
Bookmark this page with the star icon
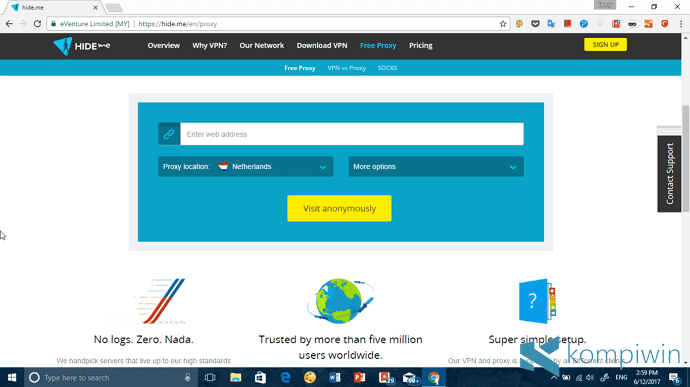pos(503,24)
